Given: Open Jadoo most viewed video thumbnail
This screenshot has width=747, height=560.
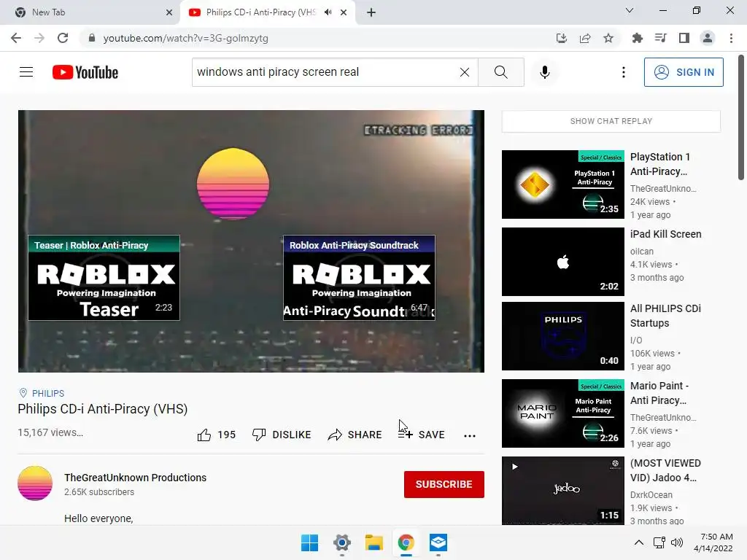Looking at the screenshot, I should (x=563, y=491).
